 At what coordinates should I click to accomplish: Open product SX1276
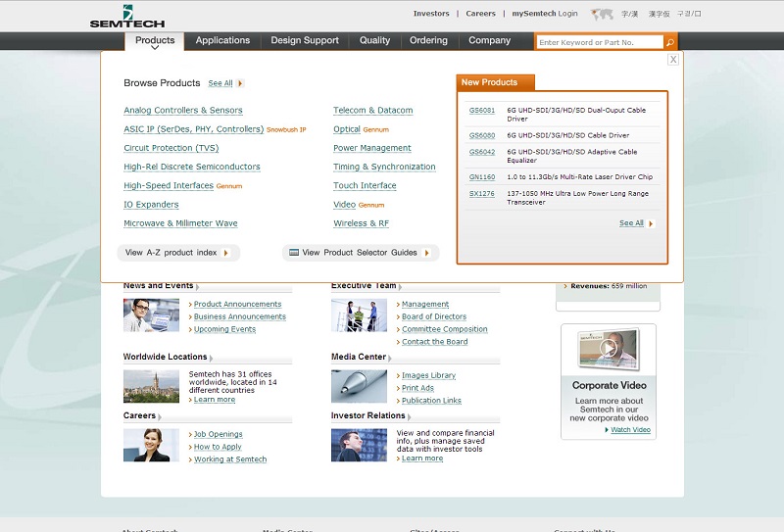(481, 194)
